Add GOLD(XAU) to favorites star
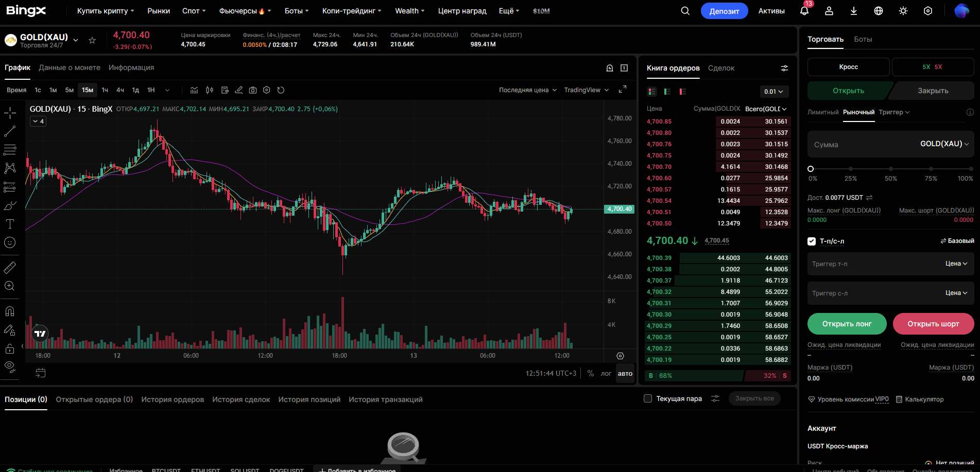Image resolution: width=980 pixels, height=472 pixels. [x=92, y=40]
